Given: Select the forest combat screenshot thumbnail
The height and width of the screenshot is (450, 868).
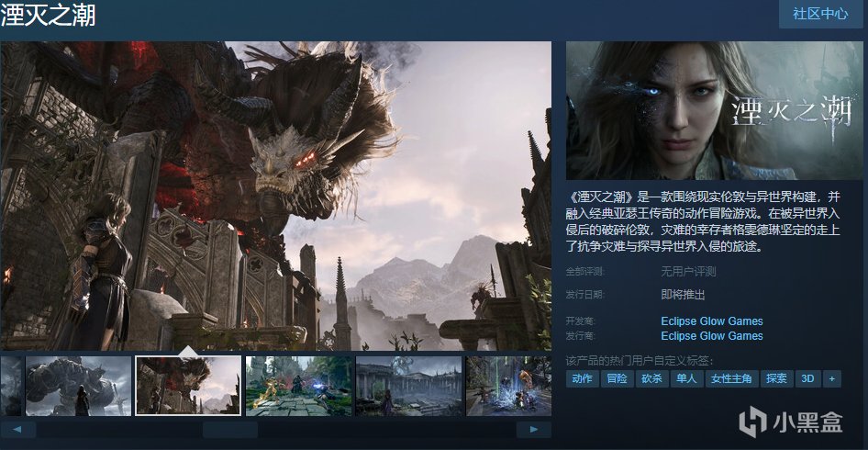Looking at the screenshot, I should (298, 386).
